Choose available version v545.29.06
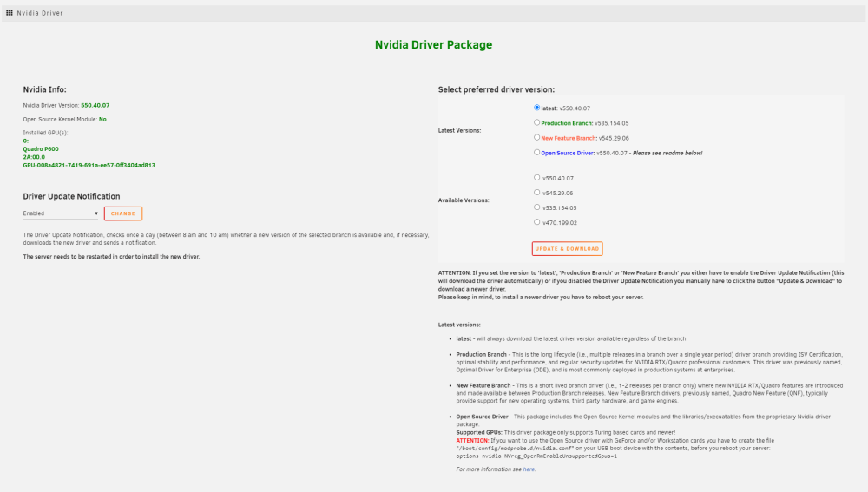The height and width of the screenshot is (492, 868). (x=536, y=193)
